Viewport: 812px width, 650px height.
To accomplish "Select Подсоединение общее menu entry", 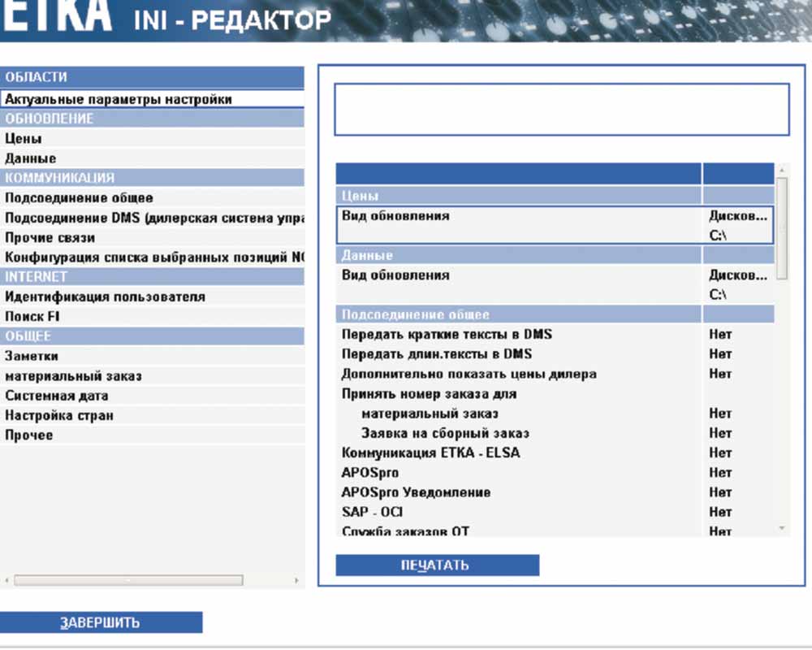I will pyautogui.click(x=79, y=197).
